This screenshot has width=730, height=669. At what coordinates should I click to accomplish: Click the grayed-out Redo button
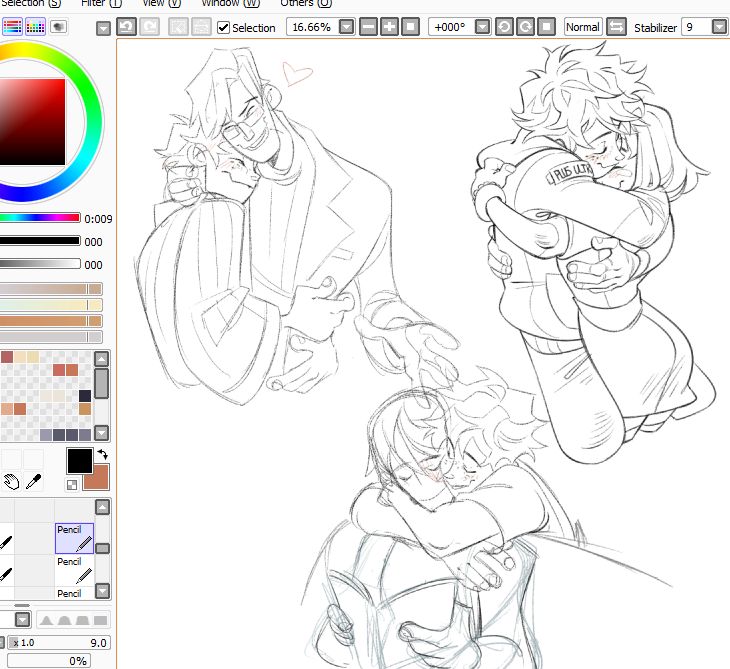[150, 27]
